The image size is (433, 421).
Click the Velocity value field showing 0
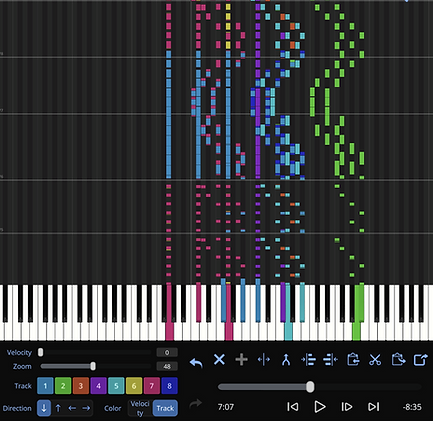pyautogui.click(x=167, y=352)
